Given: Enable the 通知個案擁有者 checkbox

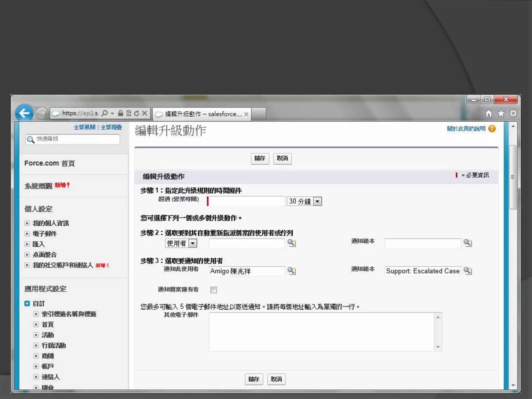Looking at the screenshot, I should [214, 290].
